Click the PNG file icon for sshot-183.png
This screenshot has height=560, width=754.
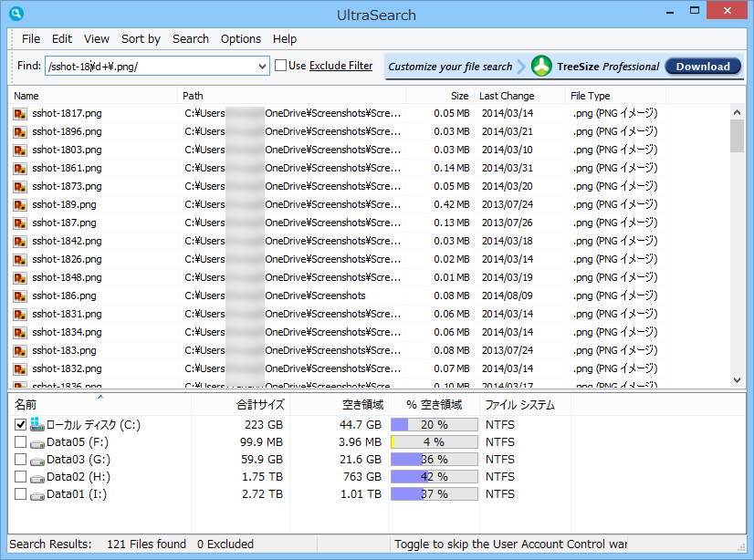tap(20, 350)
